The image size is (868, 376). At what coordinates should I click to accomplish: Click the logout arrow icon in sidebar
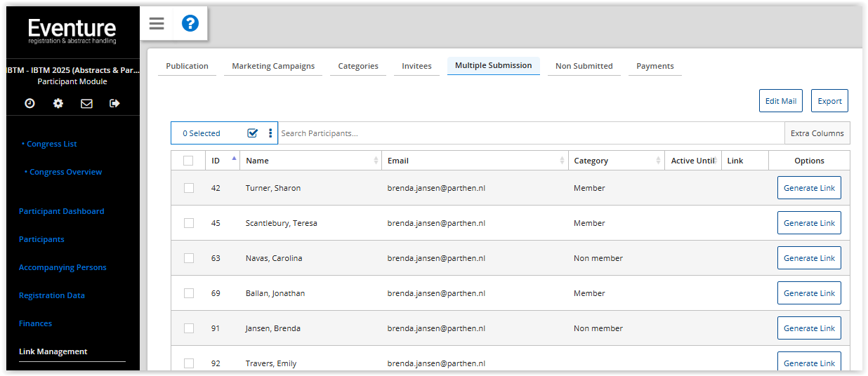[x=115, y=103]
